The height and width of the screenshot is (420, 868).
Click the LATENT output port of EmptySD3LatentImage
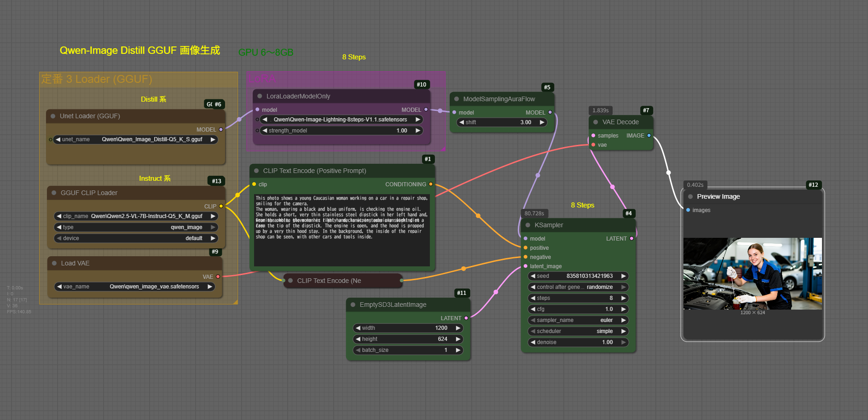tap(466, 318)
